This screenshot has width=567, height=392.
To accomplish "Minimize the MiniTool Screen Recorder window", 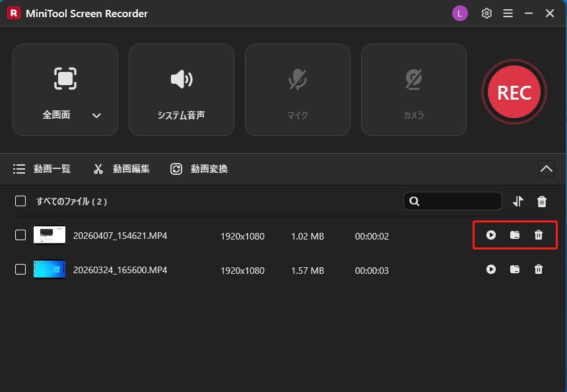I will 529,13.
